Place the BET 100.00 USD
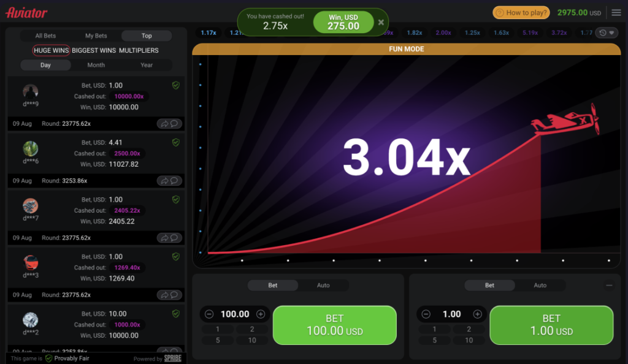The width and height of the screenshot is (628, 364). 335,325
